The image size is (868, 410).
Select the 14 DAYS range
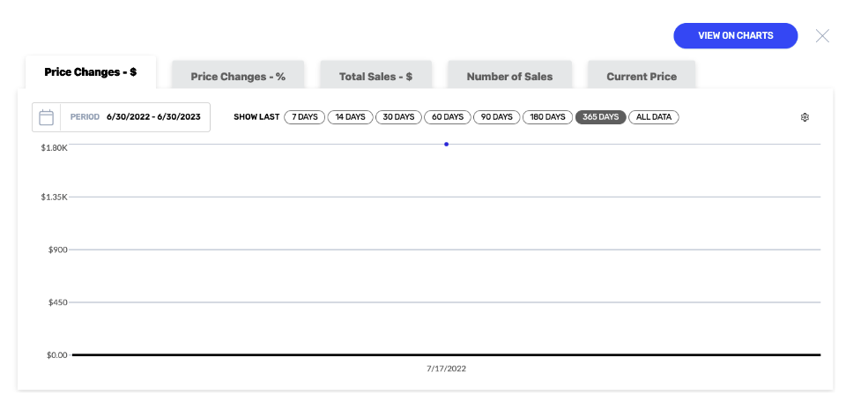point(351,117)
